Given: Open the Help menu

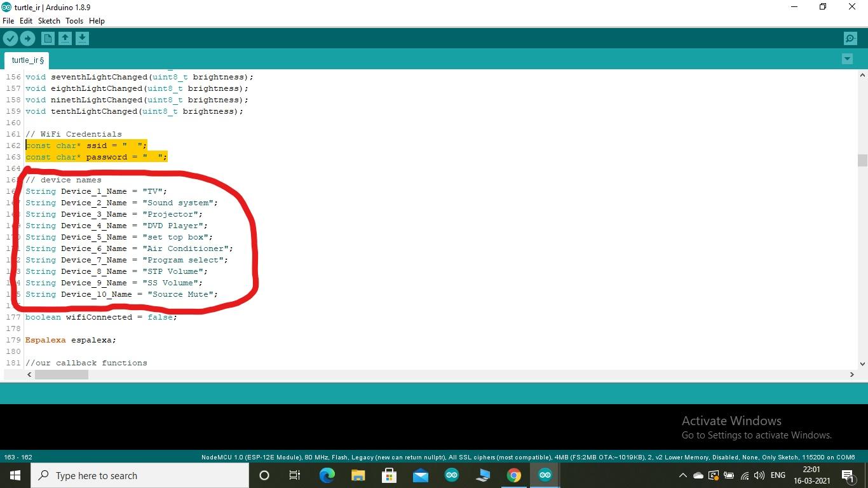Looking at the screenshot, I should (97, 20).
